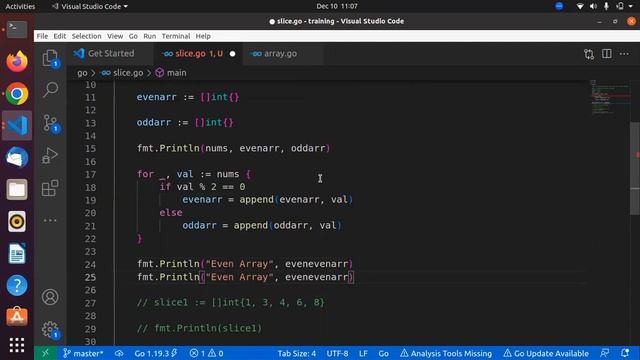Screen dimensions: 640x360
Task: Open LibreOffice Writer from the dock
Action: [17, 253]
